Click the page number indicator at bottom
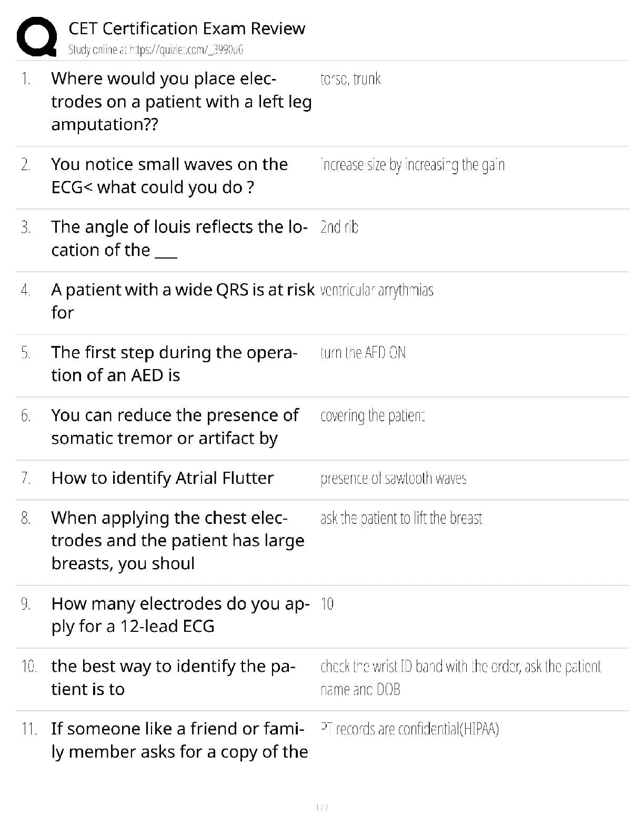Image resolution: width=644 pixels, height=834 pixels. pyautogui.click(x=322, y=808)
